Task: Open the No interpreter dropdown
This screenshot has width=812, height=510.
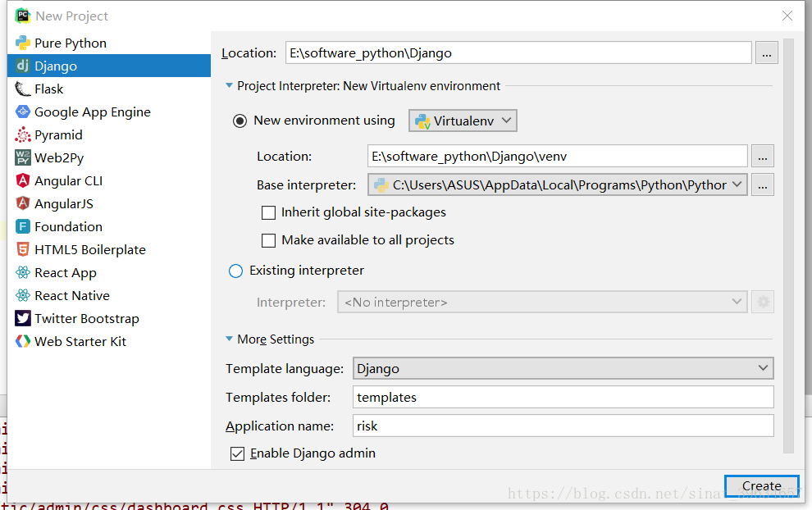Action: point(542,302)
